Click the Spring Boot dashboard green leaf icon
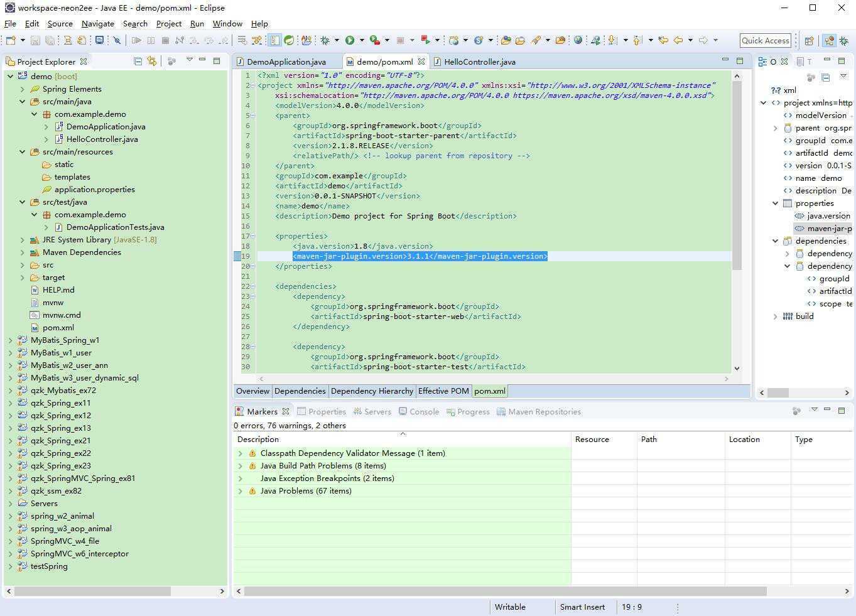The width and height of the screenshot is (856, 616). pyautogui.click(x=289, y=40)
